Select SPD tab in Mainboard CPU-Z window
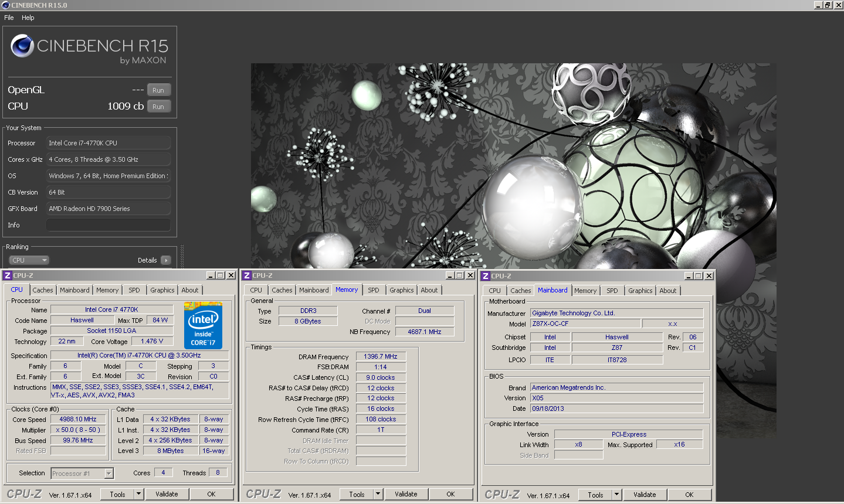The height and width of the screenshot is (504, 844). point(612,291)
